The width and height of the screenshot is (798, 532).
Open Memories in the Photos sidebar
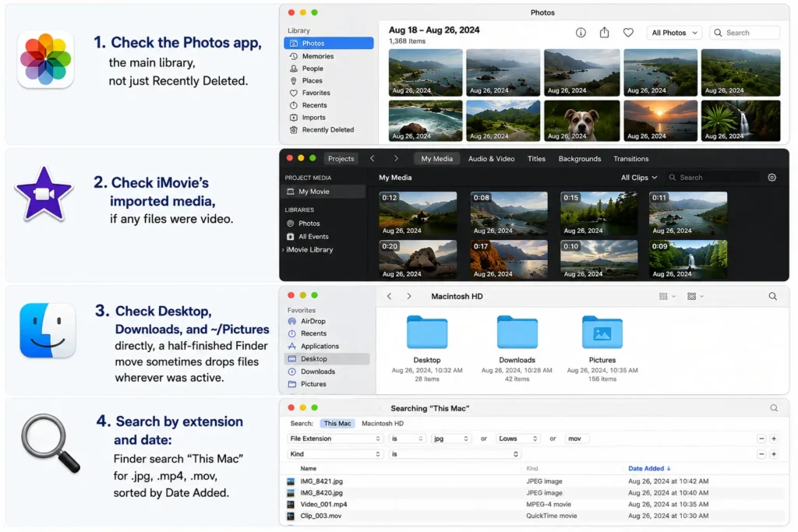(318, 56)
